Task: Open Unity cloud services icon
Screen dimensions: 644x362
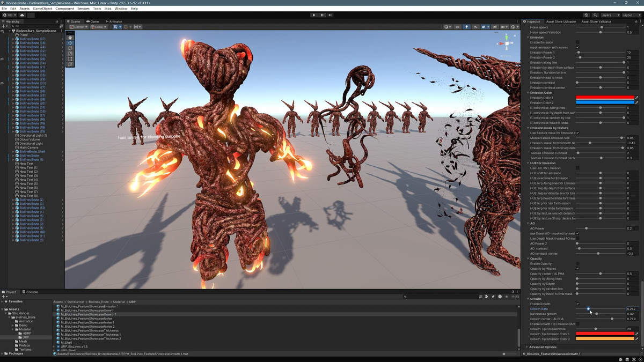Action: pos(22,15)
